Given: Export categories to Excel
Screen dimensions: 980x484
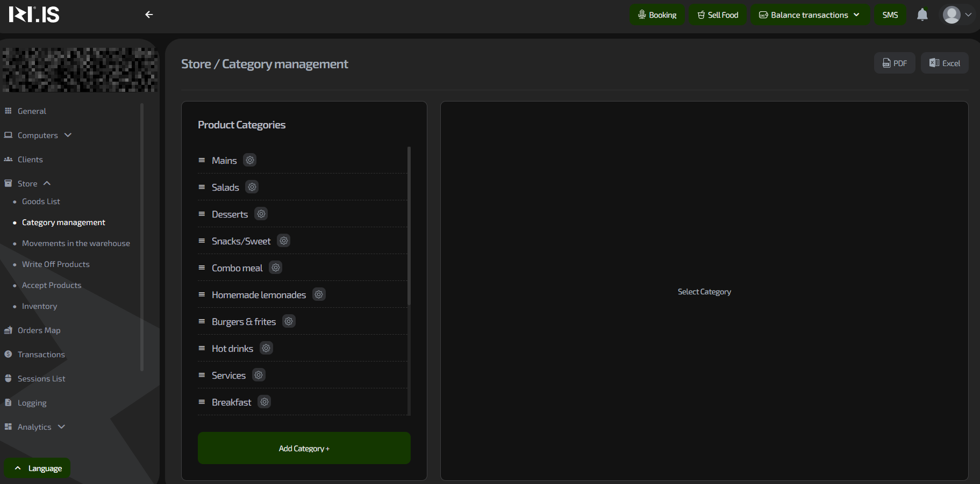Looking at the screenshot, I should (945, 63).
